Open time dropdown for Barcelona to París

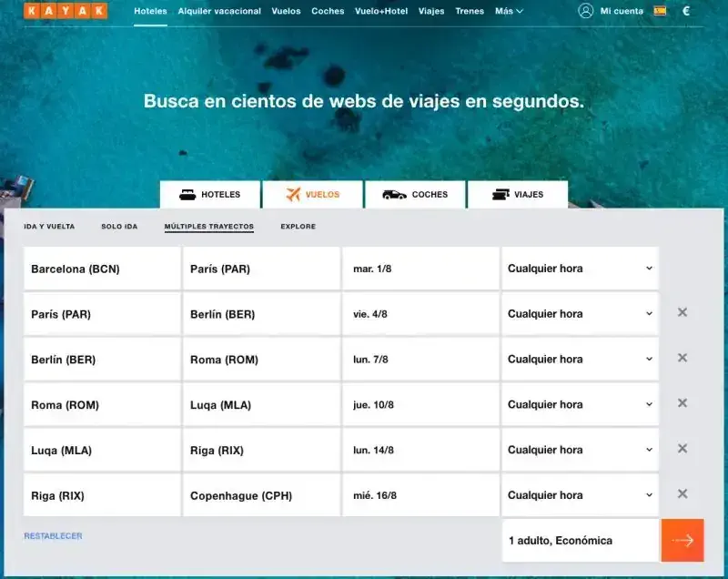[580, 269]
